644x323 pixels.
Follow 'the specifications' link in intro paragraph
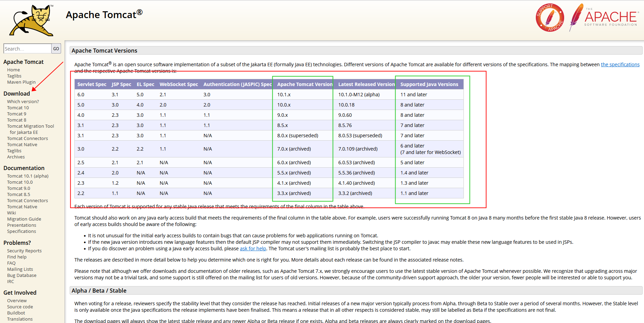point(620,64)
